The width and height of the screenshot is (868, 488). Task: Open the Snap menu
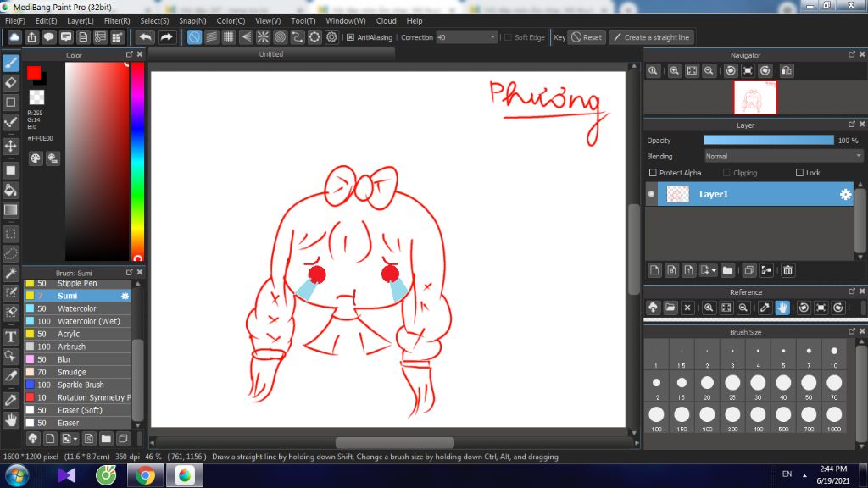coord(192,21)
